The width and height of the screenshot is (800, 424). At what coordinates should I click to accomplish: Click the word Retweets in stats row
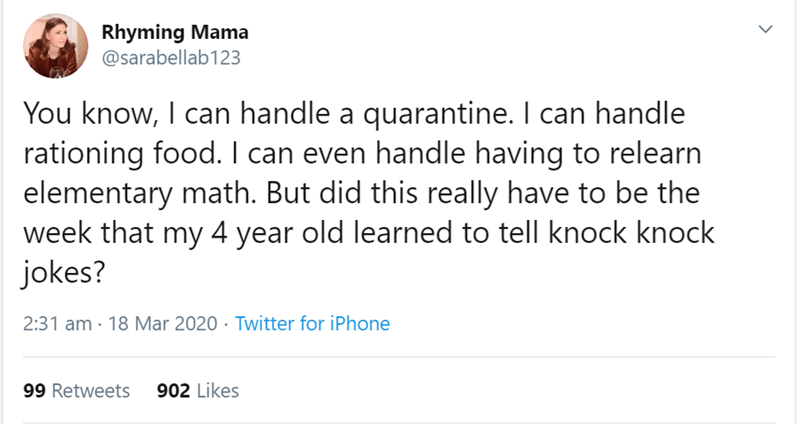90,391
